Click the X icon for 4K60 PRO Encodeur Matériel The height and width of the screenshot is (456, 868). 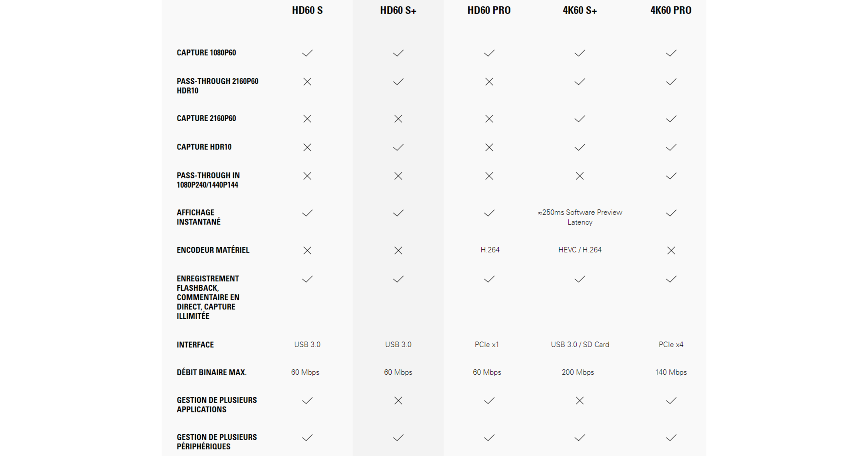tap(671, 250)
